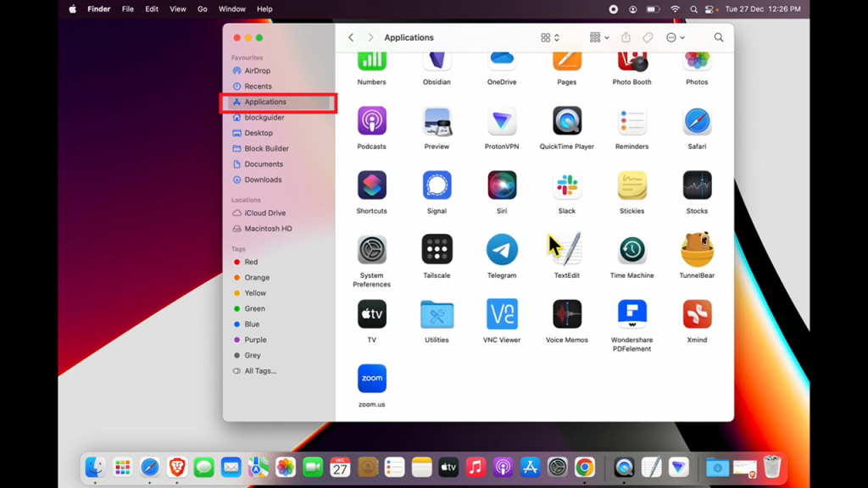Image resolution: width=868 pixels, height=488 pixels.
Task: Select the Numbers app icon
Action: click(371, 61)
